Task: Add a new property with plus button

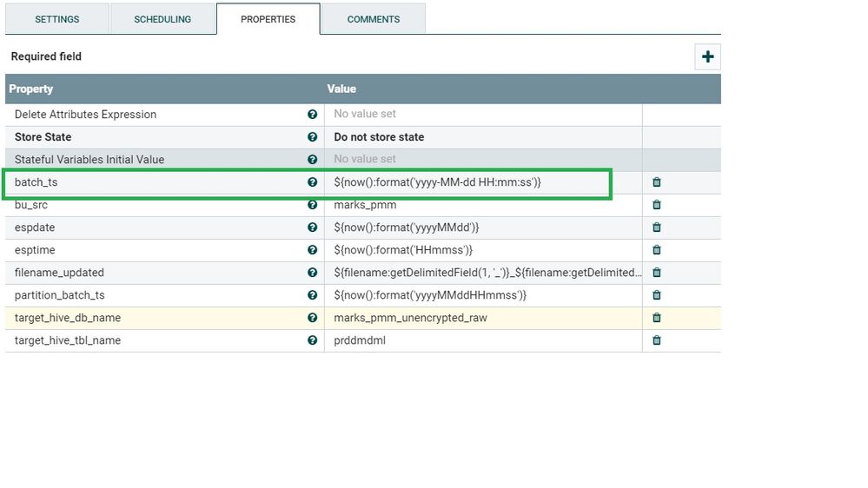Action: click(707, 56)
